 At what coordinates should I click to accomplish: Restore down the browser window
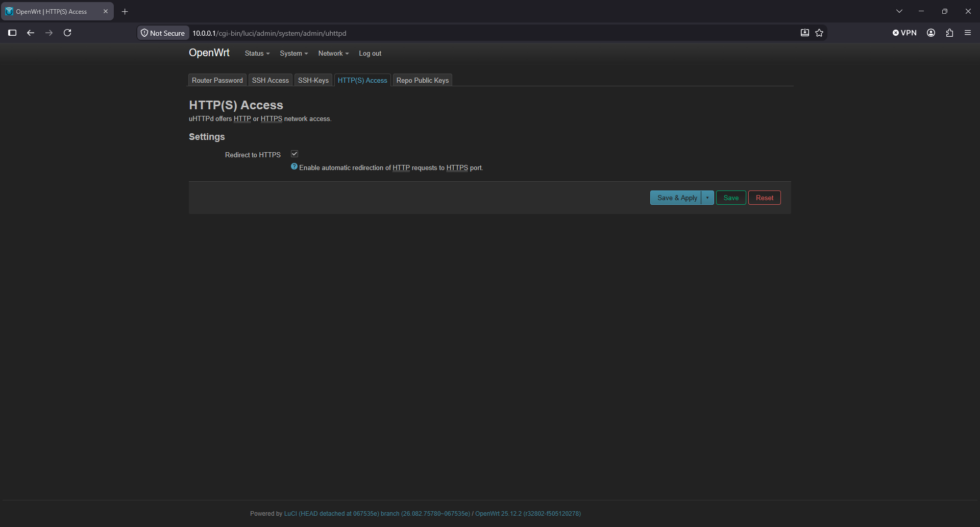pos(945,11)
